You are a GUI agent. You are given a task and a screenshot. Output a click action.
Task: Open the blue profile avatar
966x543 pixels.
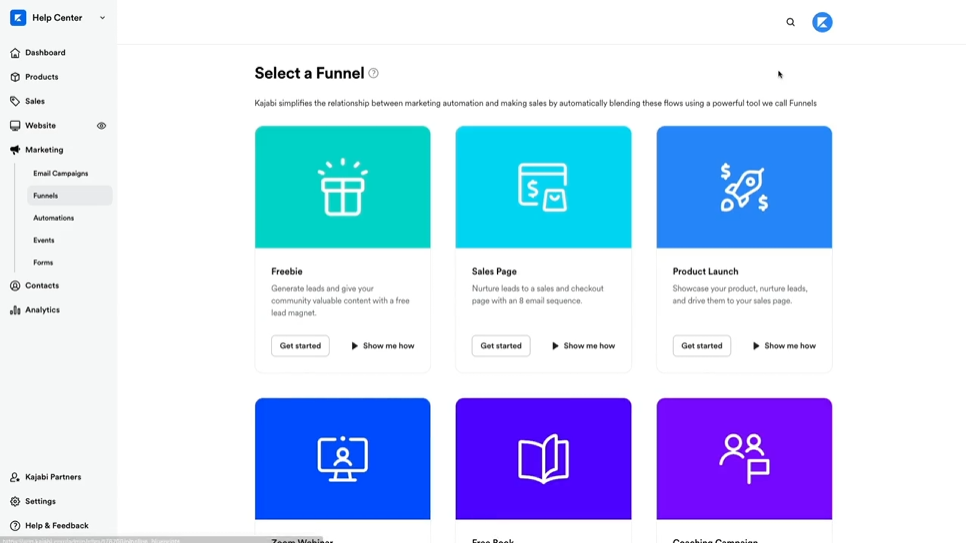coord(822,22)
